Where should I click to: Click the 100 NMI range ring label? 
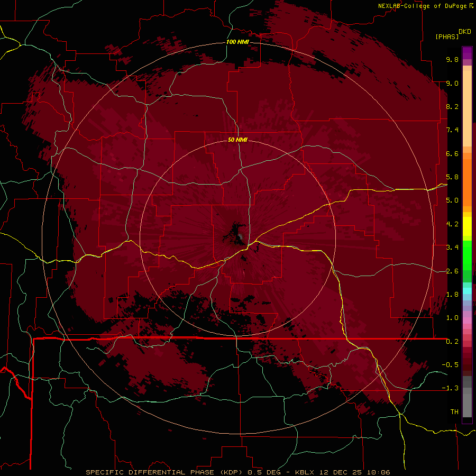237,42
